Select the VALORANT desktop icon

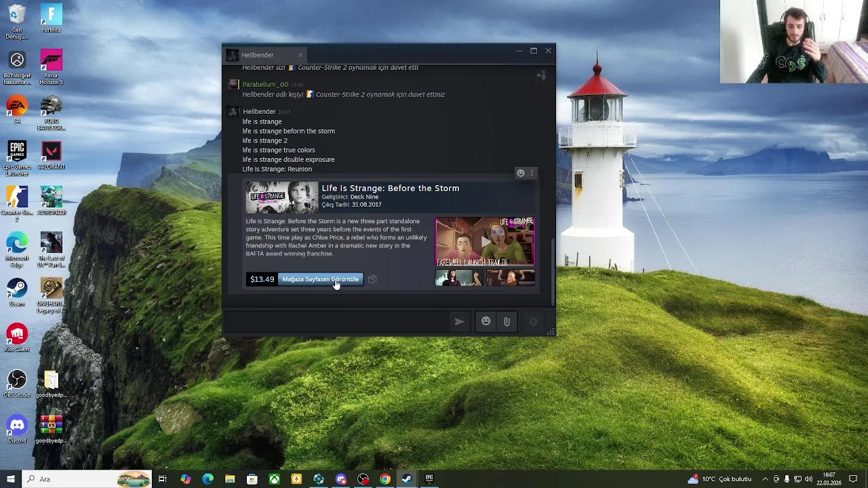[51, 155]
